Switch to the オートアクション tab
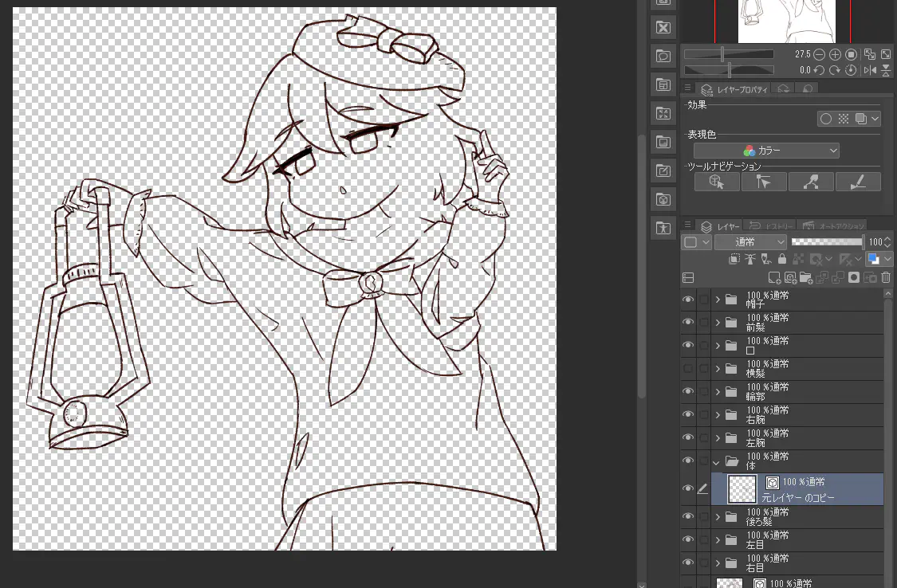 click(x=833, y=226)
